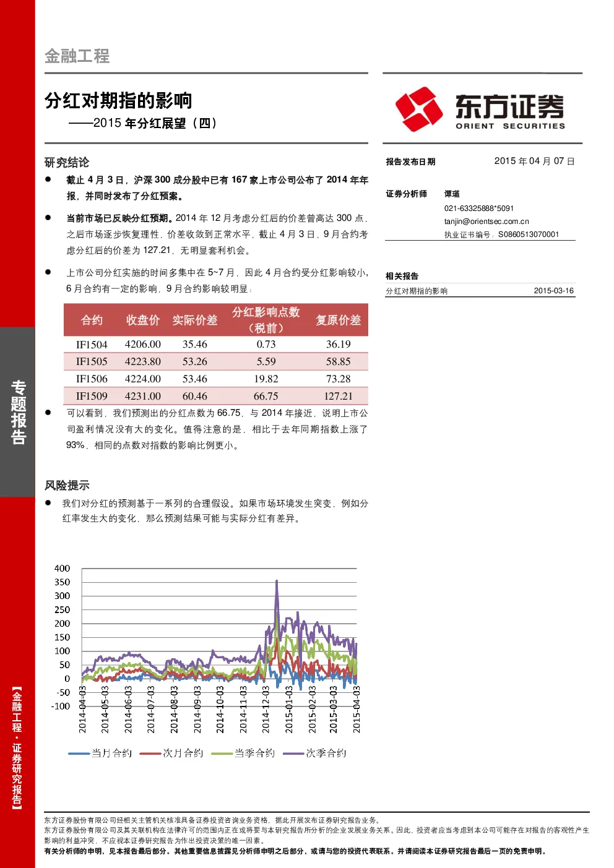The height and width of the screenshot is (868, 614).
Task: Click the title 分红对期指的影响
Action: coord(118,100)
